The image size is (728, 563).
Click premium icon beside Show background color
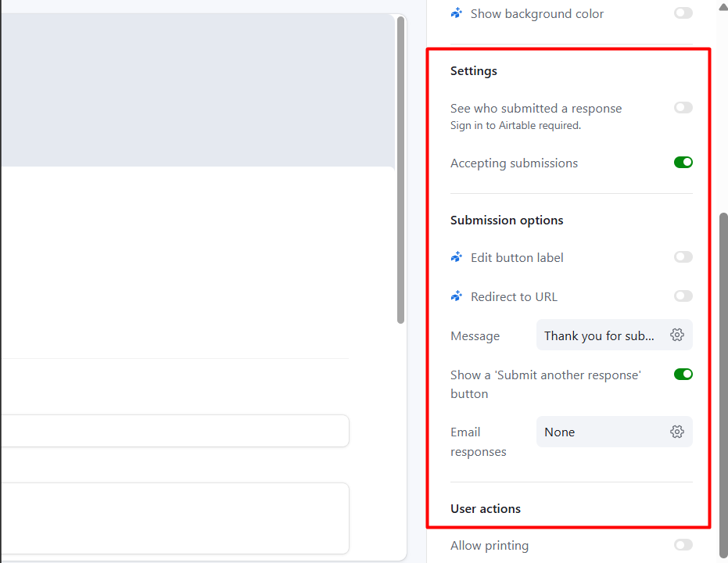tap(457, 13)
